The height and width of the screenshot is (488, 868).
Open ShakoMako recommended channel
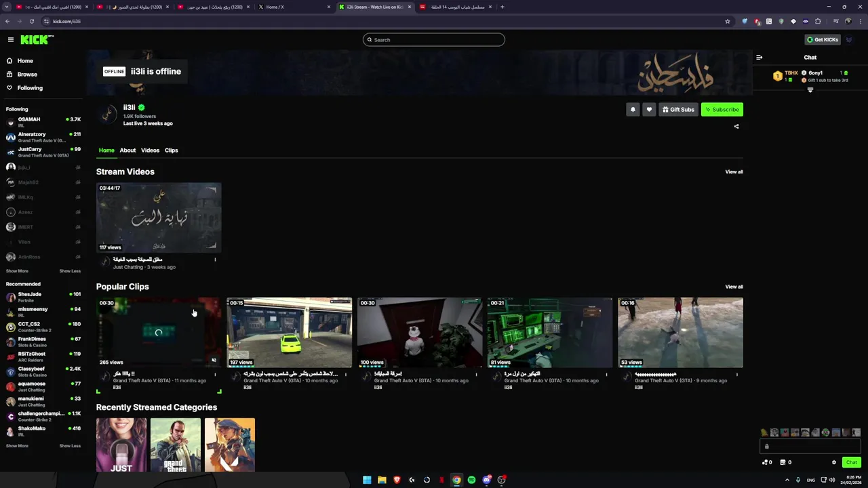43,431
